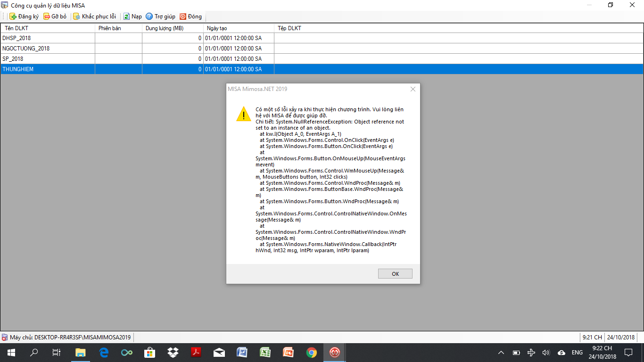This screenshot has height=362, width=644.
Task: Click the Nạp reload button
Action: pyautogui.click(x=132, y=16)
